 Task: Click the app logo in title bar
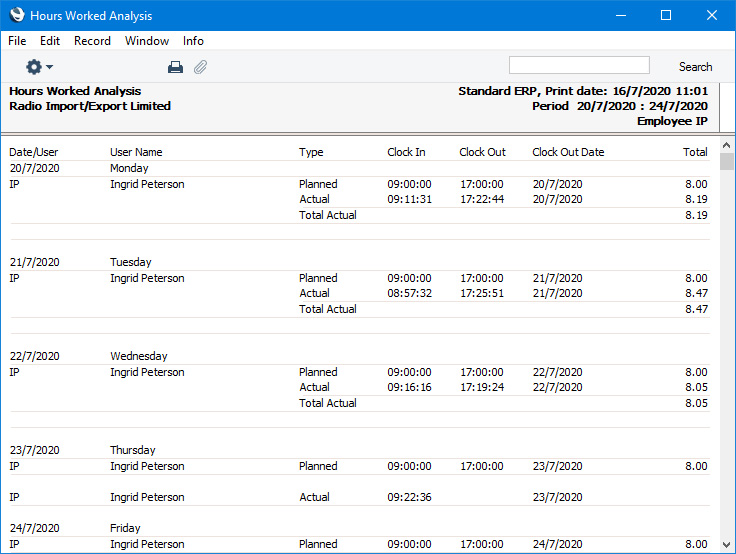[x=17, y=15]
